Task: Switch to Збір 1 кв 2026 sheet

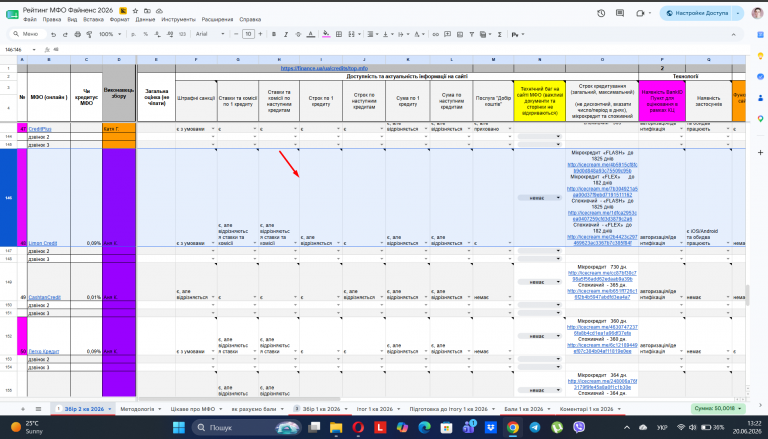Action: tap(321, 409)
